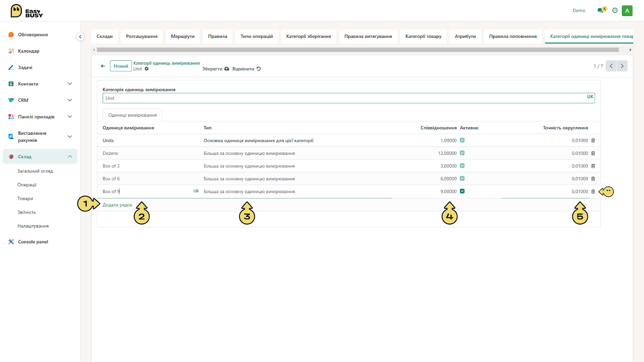Expand the CRM menu
The height and width of the screenshot is (362, 644).
click(70, 100)
